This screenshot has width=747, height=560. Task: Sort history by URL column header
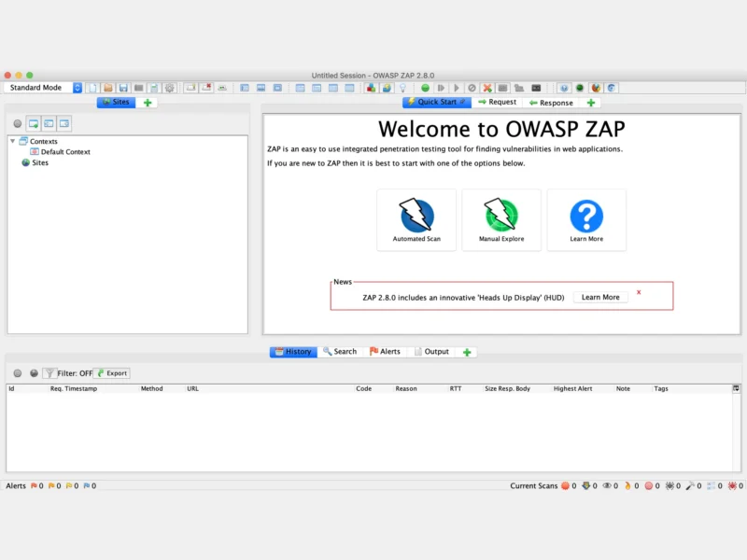click(x=270, y=388)
